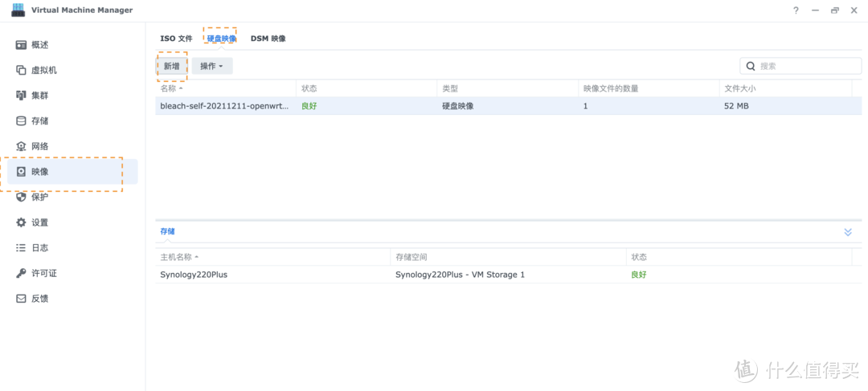The image size is (868, 391).
Task: Click the help question mark button
Action: 796,10
